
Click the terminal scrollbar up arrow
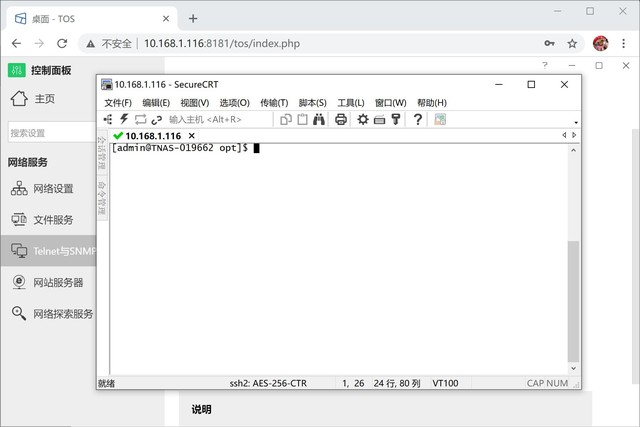point(573,150)
